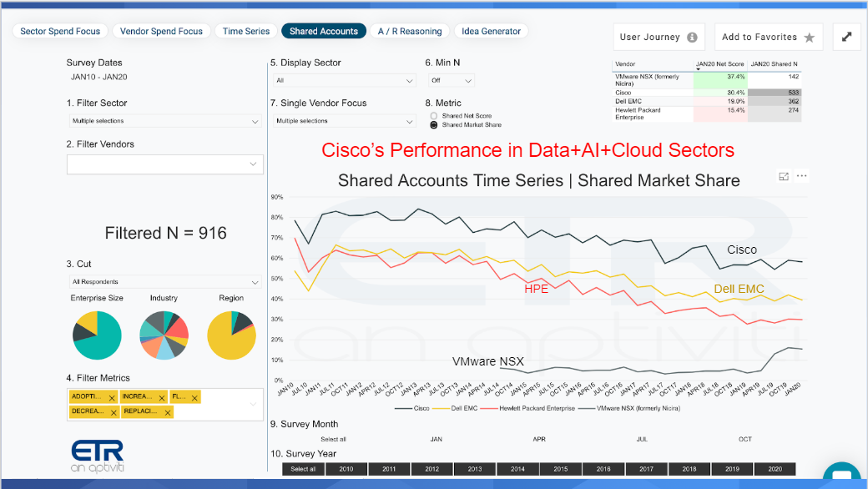
Task: Remove the DECREA... metric tag
Action: [x=114, y=413]
